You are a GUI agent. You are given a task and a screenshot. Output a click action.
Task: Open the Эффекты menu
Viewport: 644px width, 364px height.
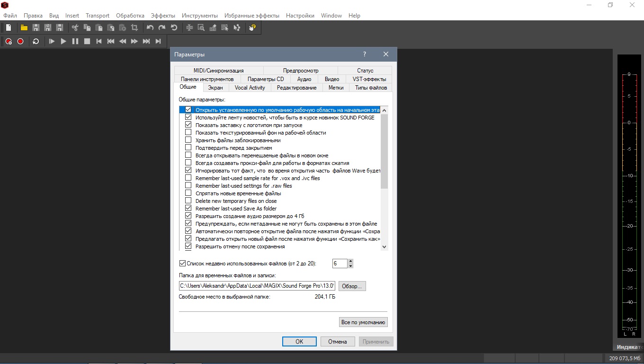click(x=163, y=16)
